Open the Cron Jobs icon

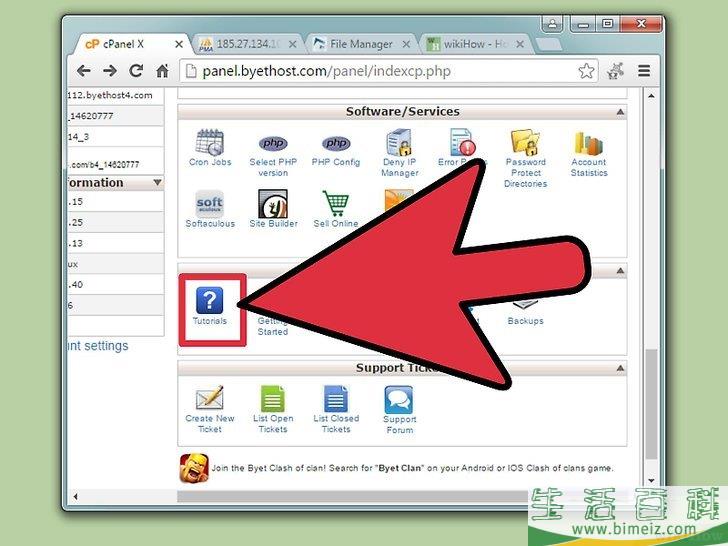pyautogui.click(x=210, y=143)
